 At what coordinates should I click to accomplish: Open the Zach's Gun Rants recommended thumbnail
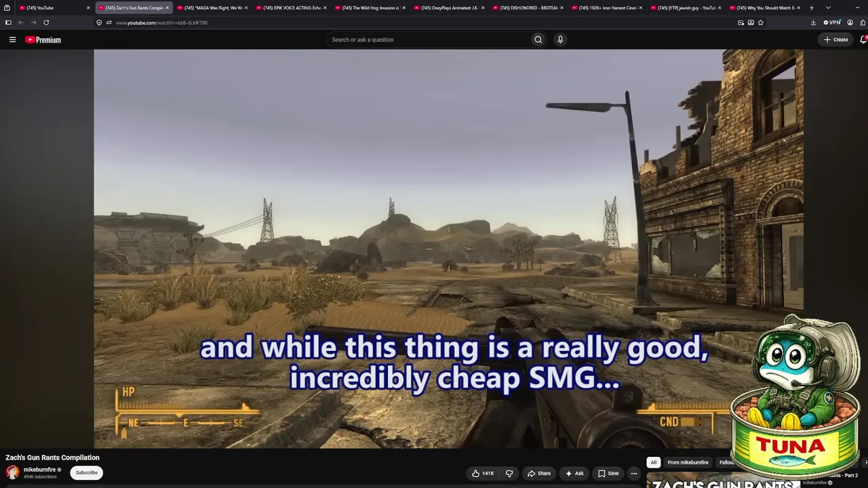(x=722, y=482)
